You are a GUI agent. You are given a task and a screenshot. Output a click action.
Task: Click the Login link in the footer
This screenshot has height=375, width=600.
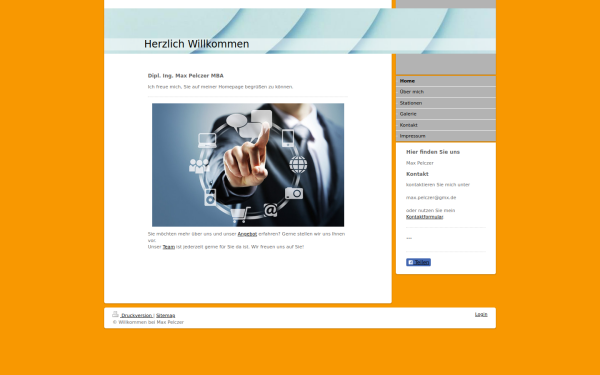pyautogui.click(x=481, y=314)
